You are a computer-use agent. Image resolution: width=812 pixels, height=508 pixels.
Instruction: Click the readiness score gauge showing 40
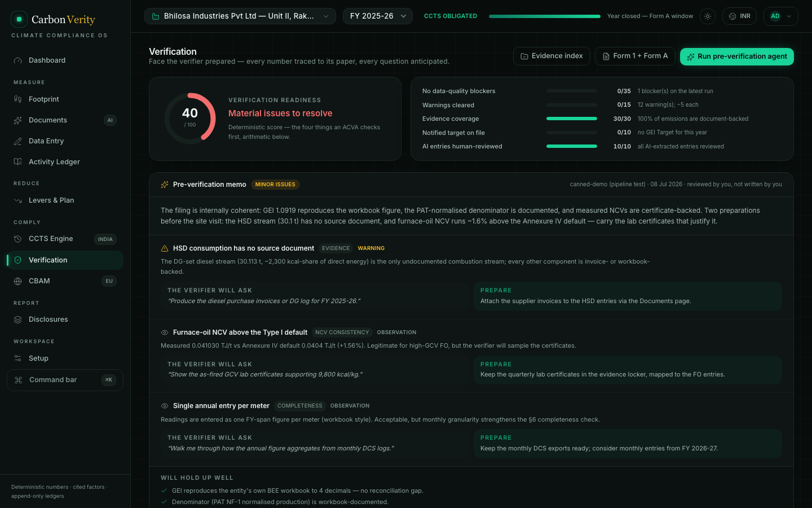190,119
